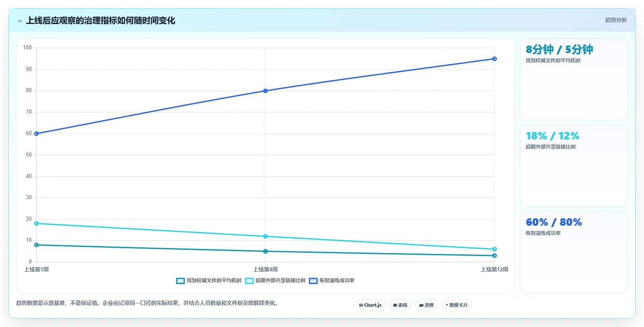Click the teal data point at 上线第12周 (3)

coord(495,256)
